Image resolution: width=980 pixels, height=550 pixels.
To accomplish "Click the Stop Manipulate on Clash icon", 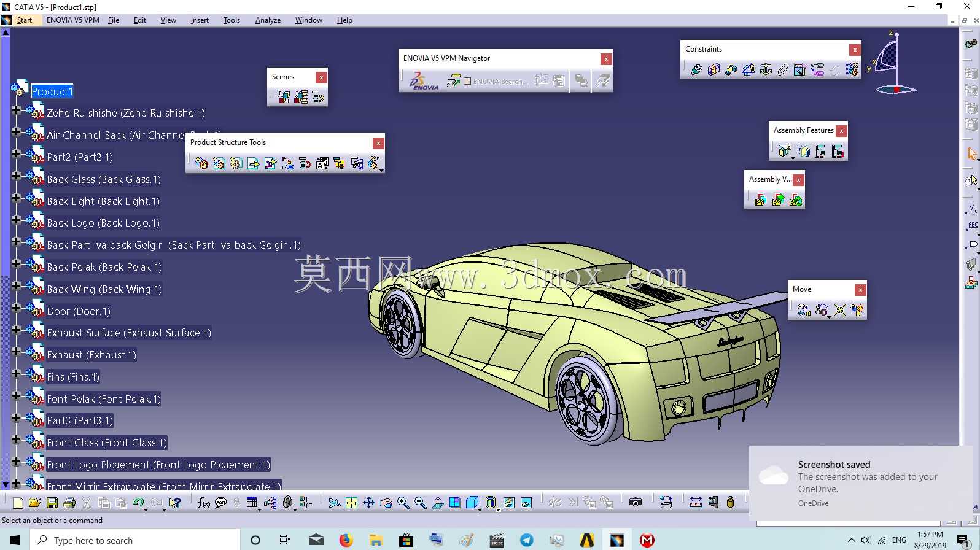I will coord(857,310).
